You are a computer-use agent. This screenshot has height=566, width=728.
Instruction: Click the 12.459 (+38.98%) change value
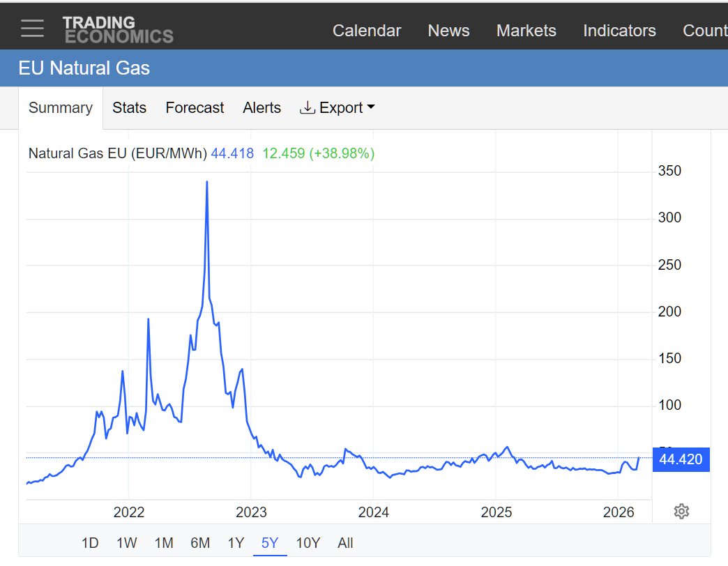pos(319,153)
